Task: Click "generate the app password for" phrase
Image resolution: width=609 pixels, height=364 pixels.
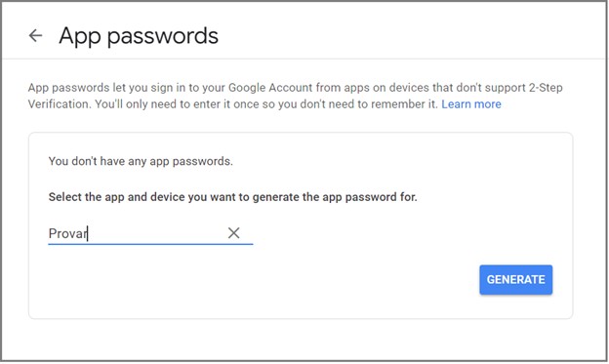Action: 335,197
